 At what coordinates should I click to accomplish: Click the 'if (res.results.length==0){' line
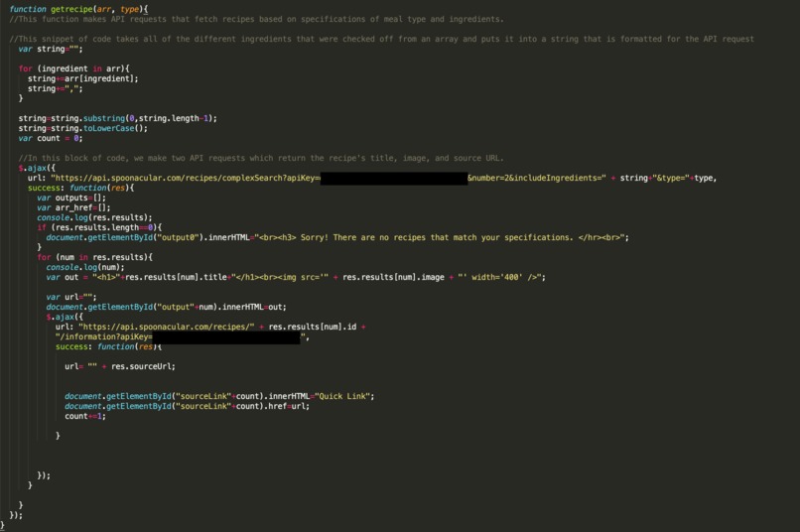99,227
